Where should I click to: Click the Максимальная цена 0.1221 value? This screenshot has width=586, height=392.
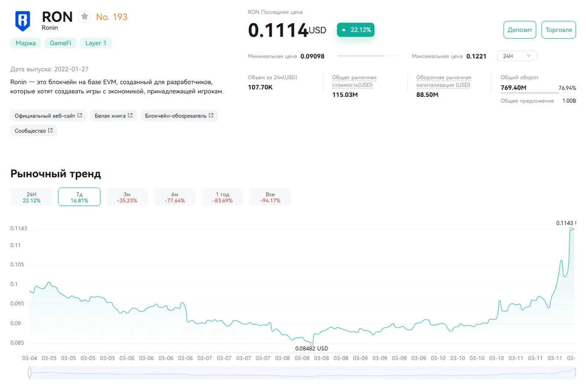pyautogui.click(x=476, y=56)
